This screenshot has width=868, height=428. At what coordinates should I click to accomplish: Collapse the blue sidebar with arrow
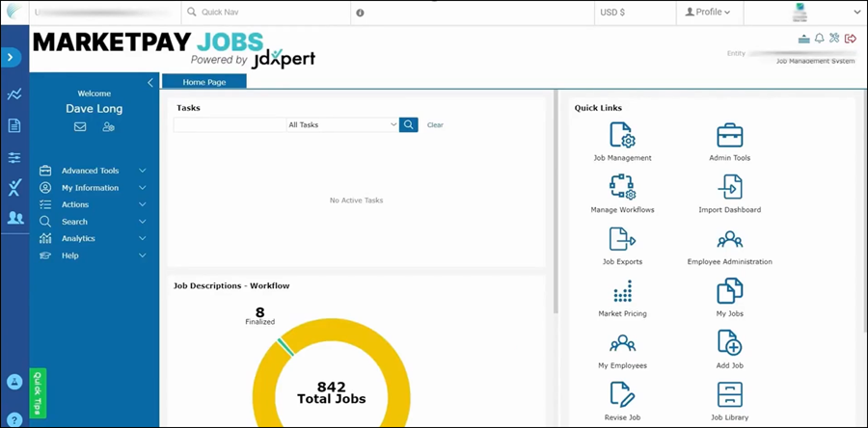coord(150,82)
